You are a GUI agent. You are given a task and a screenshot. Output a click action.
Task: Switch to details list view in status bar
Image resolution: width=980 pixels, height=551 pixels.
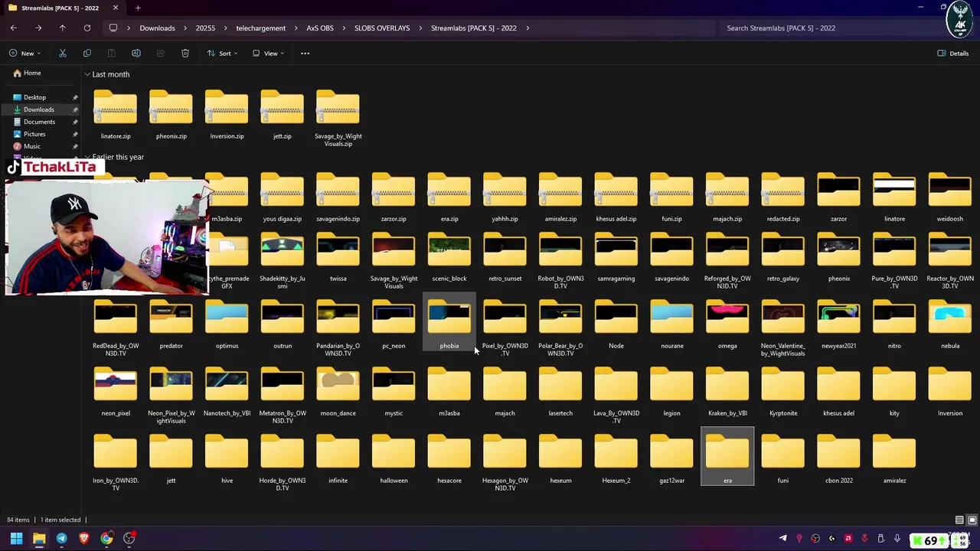[959, 520]
